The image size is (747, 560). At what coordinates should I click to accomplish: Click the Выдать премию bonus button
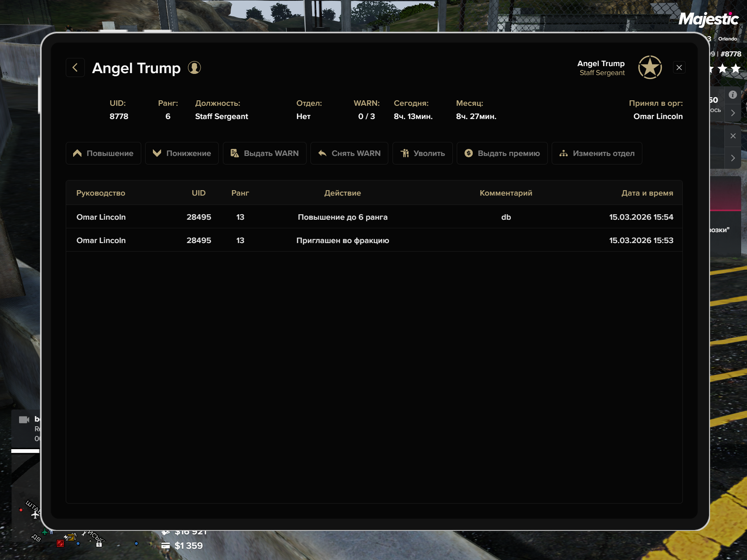tap(502, 153)
